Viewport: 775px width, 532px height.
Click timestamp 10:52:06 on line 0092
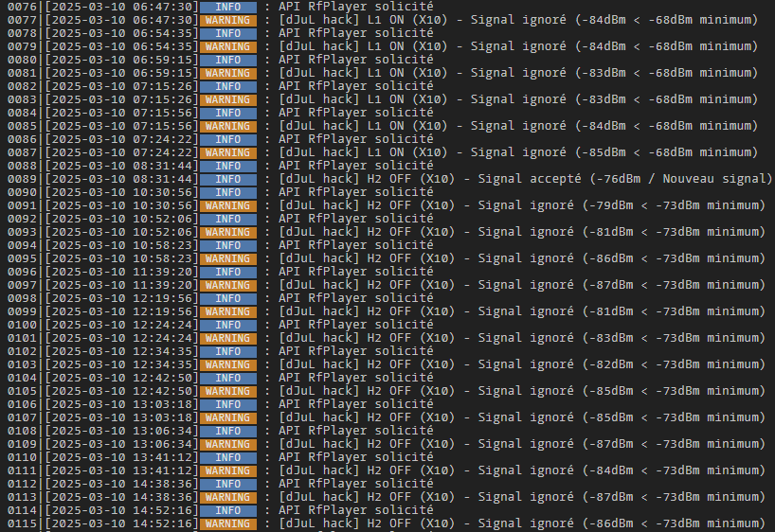click(x=121, y=219)
